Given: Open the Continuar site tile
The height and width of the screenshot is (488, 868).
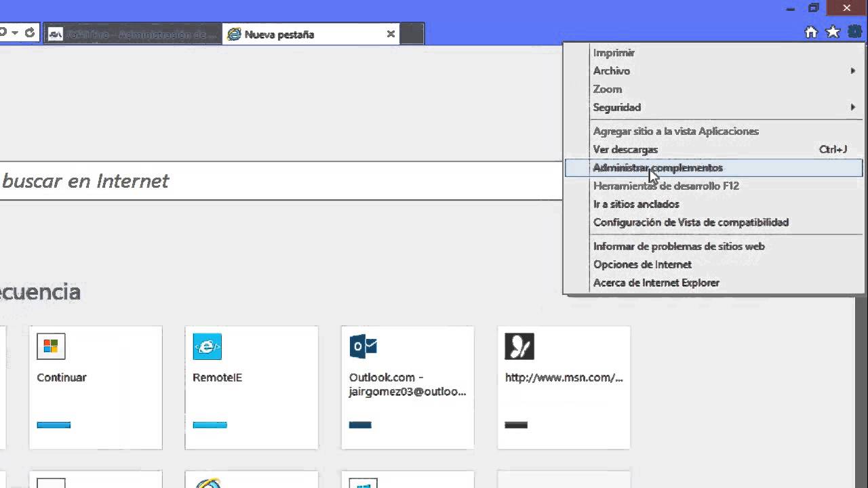Looking at the screenshot, I should [x=96, y=388].
